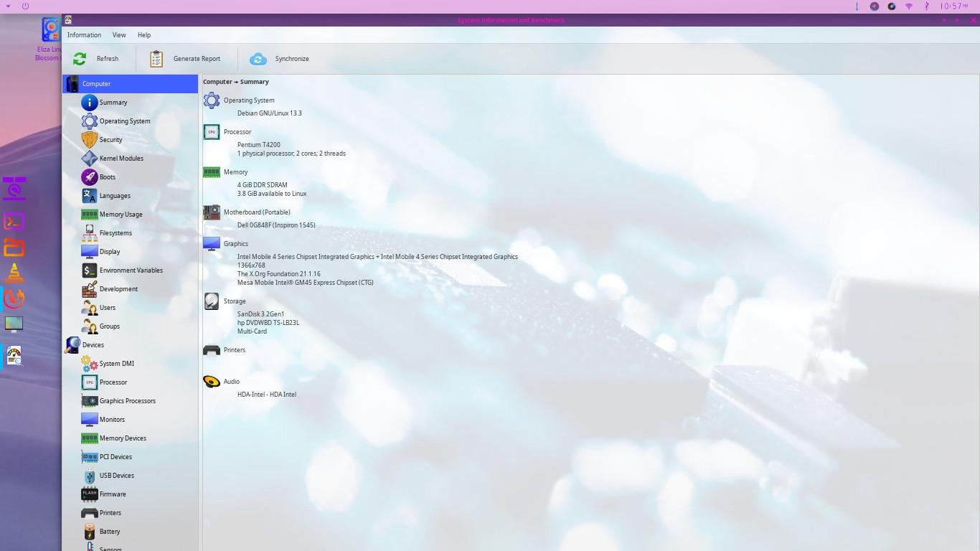Select the Languages entry
Viewport: 980px width, 551px height.
click(x=115, y=196)
